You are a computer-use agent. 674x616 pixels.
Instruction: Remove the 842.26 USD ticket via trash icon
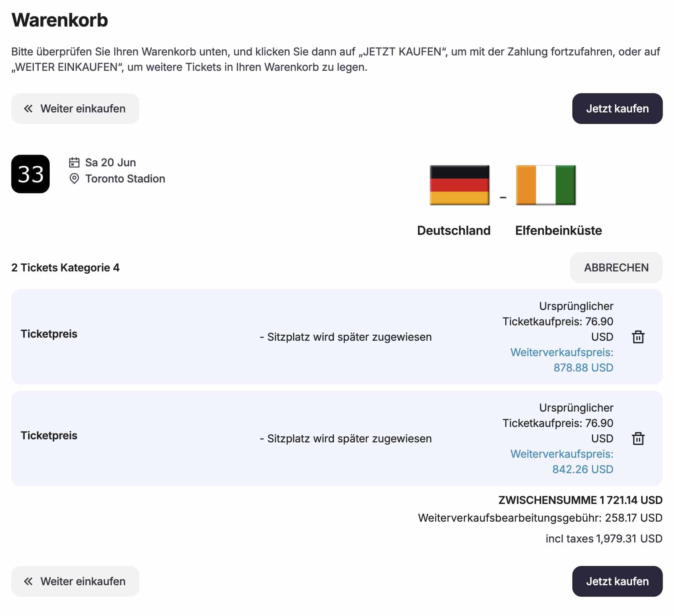pos(638,439)
